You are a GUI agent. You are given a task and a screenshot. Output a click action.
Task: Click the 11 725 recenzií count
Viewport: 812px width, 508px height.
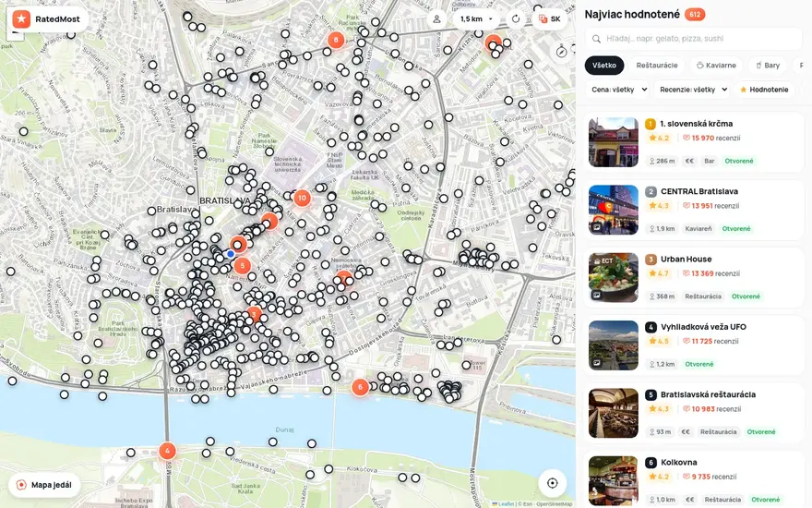tap(710, 341)
